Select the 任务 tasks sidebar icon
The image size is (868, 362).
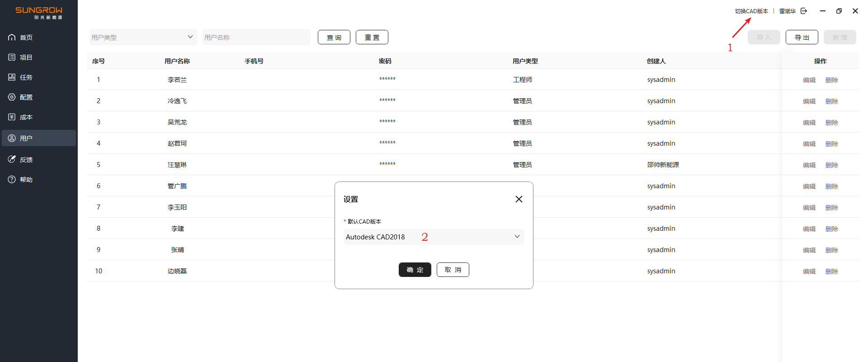tap(12, 77)
